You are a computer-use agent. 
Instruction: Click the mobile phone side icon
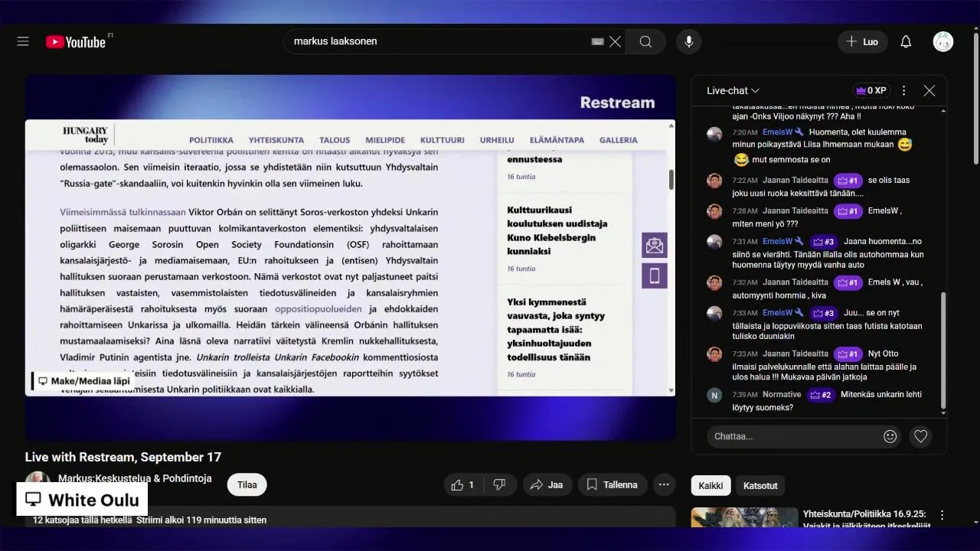point(655,275)
